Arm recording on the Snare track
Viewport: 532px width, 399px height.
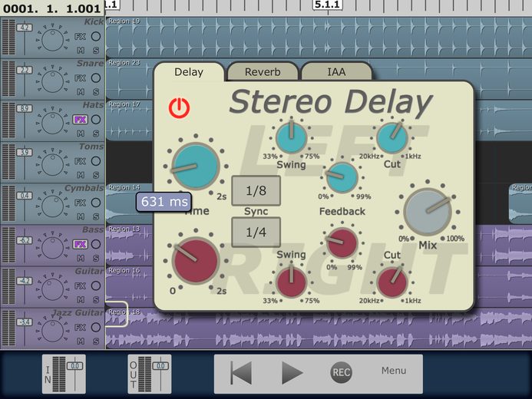(x=96, y=78)
